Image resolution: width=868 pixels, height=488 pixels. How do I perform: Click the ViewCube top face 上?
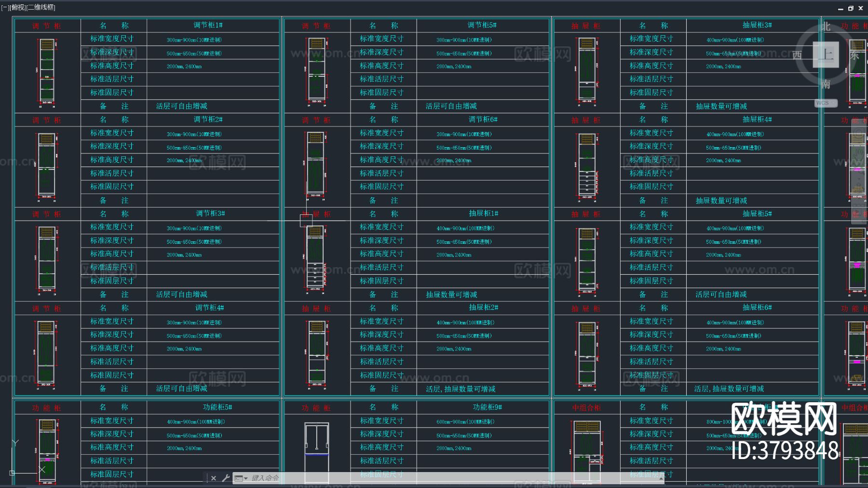(826, 54)
